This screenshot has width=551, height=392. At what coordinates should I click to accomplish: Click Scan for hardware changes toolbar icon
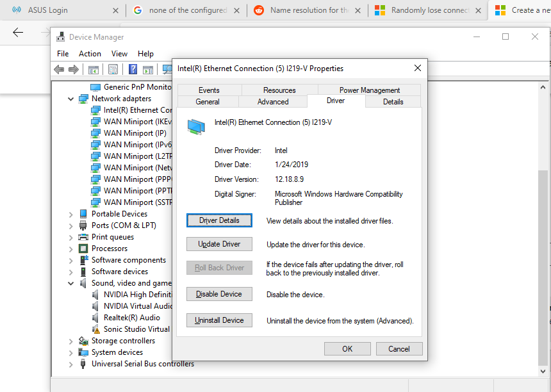point(167,70)
